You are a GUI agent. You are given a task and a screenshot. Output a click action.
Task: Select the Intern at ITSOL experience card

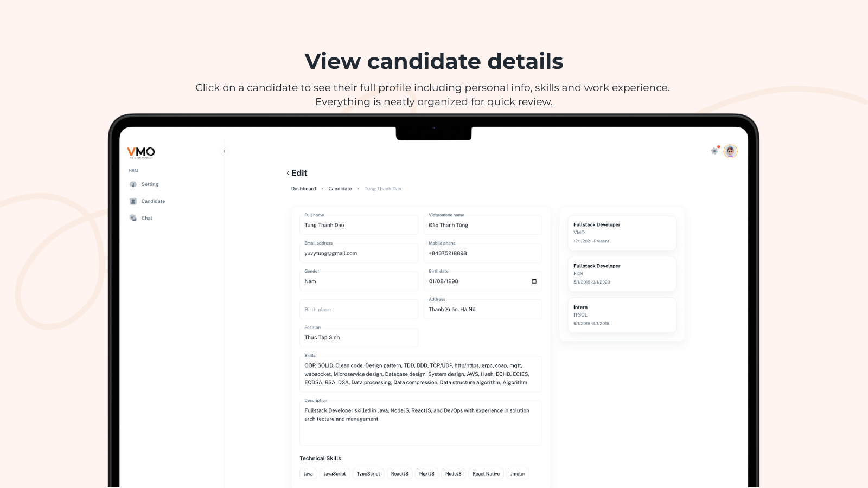622,315
